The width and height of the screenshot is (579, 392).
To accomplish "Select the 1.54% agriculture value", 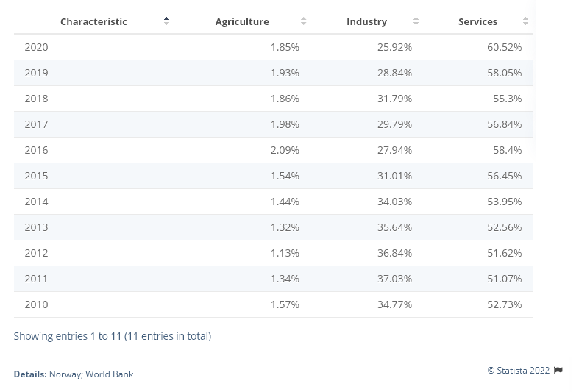I will tap(285, 176).
